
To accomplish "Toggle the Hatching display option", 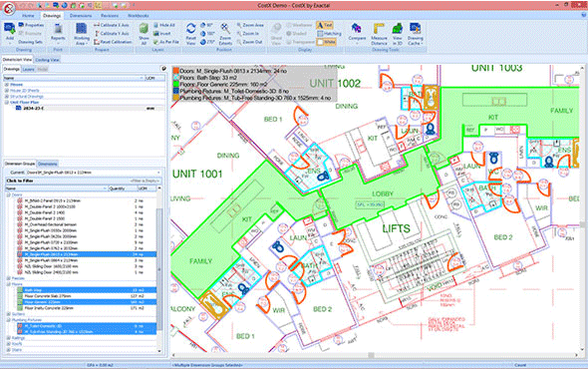I will [329, 34].
